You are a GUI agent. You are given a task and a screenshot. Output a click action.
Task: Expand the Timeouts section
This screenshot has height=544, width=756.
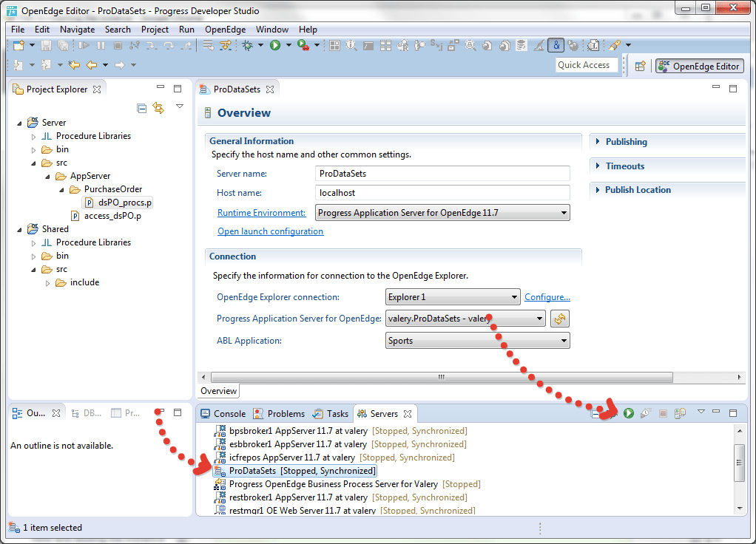598,166
